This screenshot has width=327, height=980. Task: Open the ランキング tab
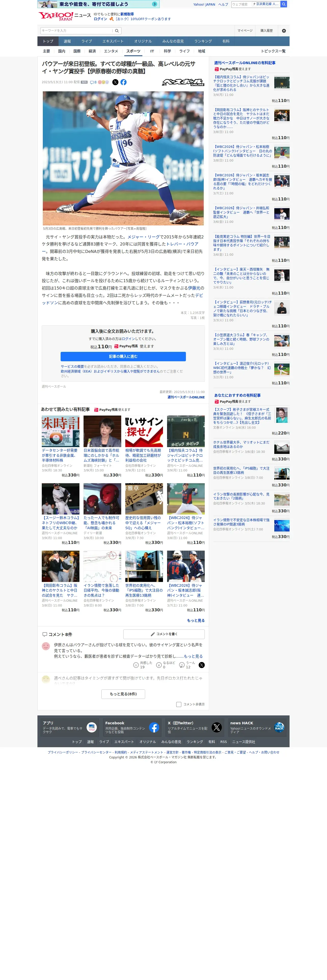point(203,41)
